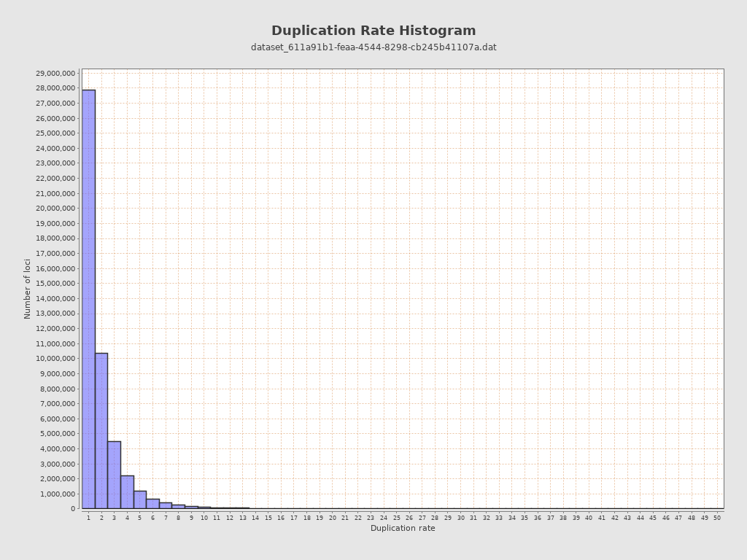Click the x-axis tick label 40

pyautogui.click(x=589, y=518)
